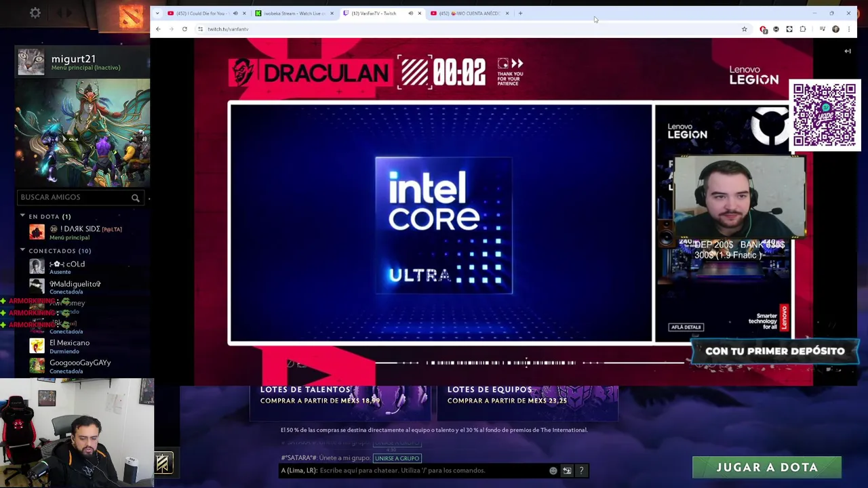Click GoogoooGayGAYy's avatar
Viewport: 868px width, 488px height.
coord(37,366)
